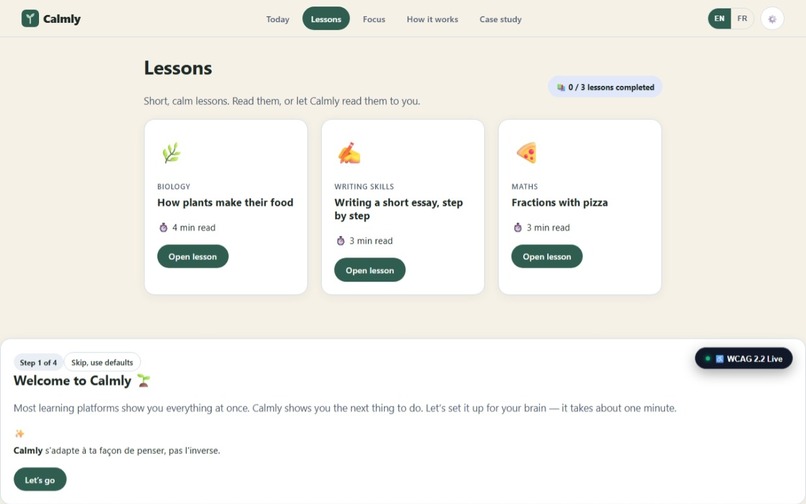Click the Let's go button
The height and width of the screenshot is (504, 806).
pos(40,479)
